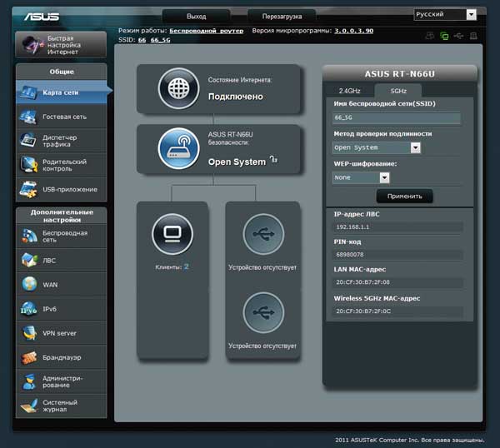Click the ASUS logo

42,17
